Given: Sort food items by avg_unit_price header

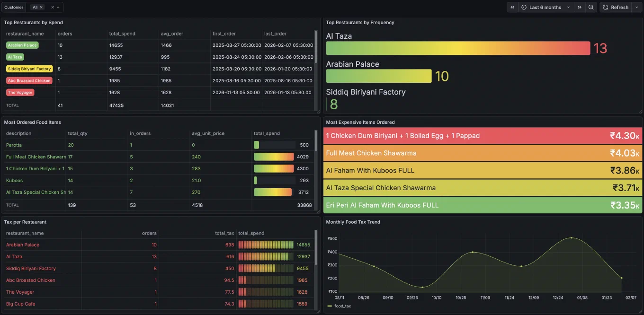Looking at the screenshot, I should point(208,133).
